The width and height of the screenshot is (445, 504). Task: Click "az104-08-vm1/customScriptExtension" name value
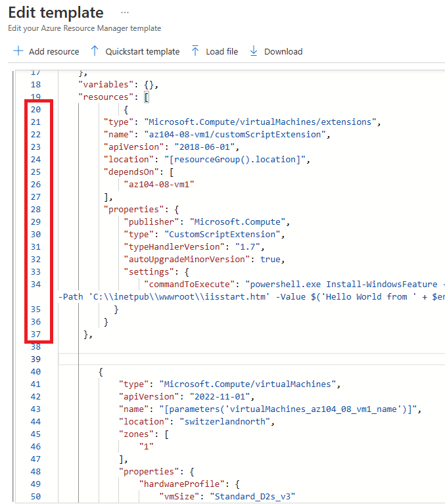click(235, 135)
